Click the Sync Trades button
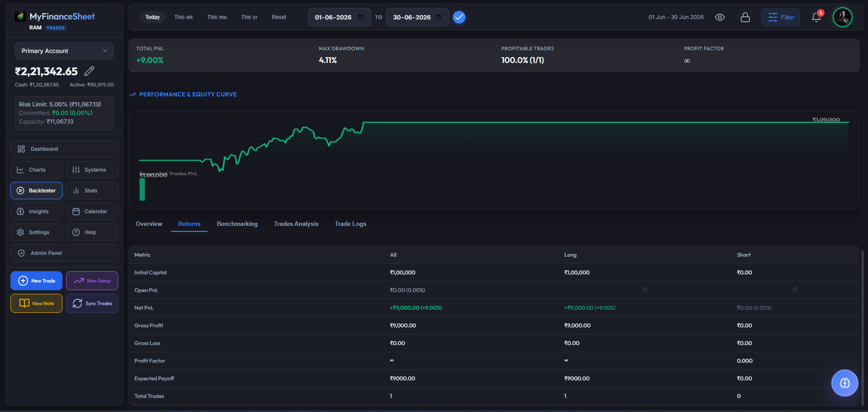Viewport: 868px width, 412px height. [x=92, y=303]
